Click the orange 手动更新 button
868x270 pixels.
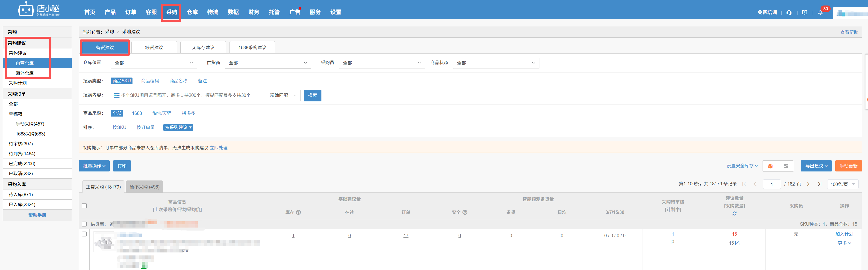[848, 166]
